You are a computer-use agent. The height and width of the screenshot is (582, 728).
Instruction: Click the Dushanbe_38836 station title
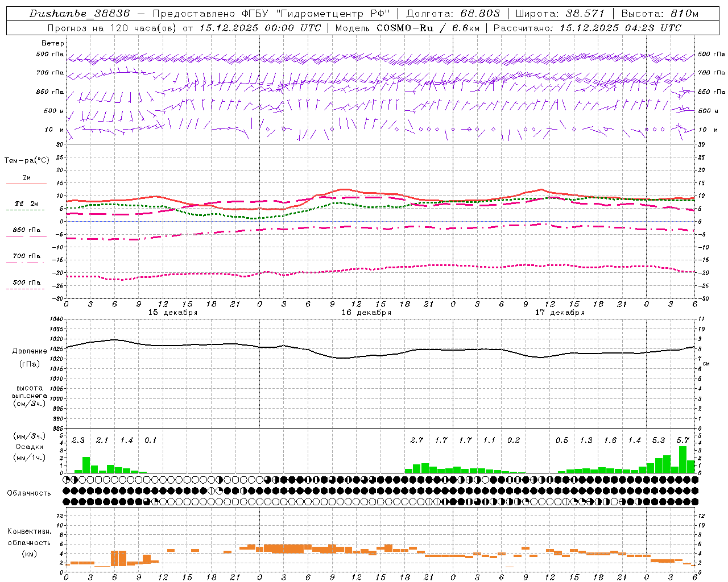tap(79, 14)
